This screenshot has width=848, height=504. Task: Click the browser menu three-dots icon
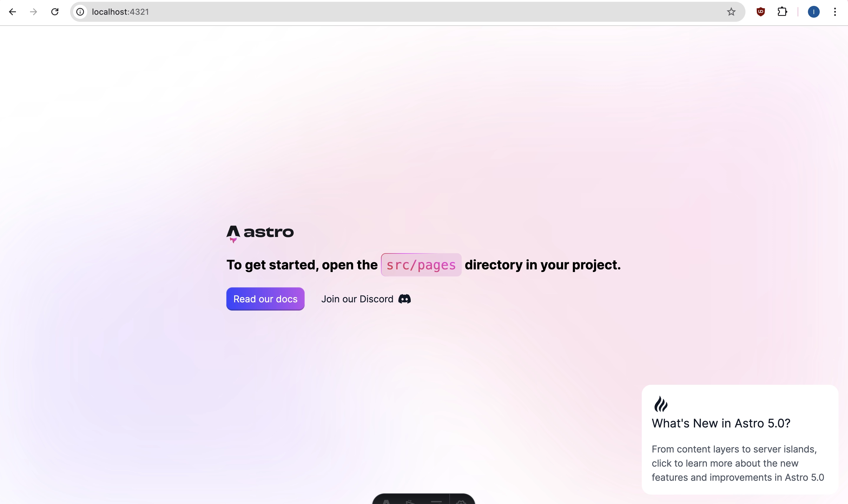(835, 11)
